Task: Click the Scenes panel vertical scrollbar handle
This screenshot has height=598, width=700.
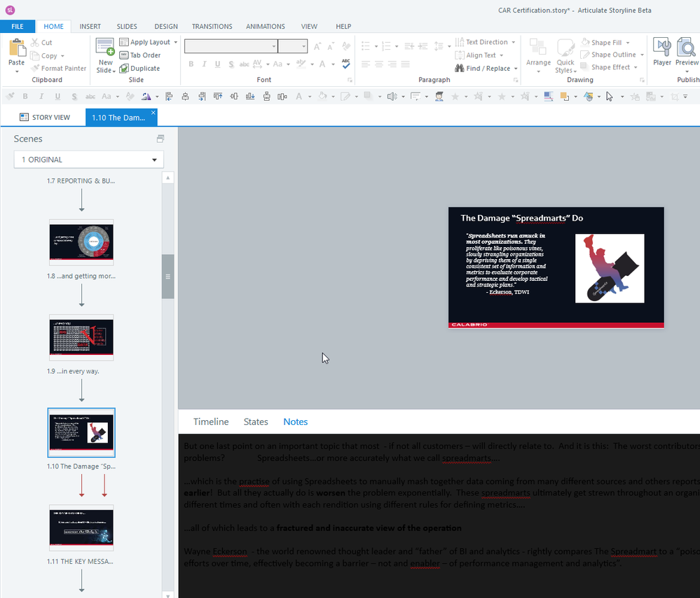Action: tap(168, 277)
